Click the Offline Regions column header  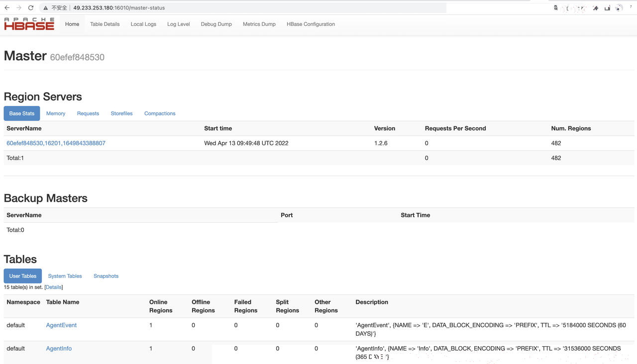203,306
